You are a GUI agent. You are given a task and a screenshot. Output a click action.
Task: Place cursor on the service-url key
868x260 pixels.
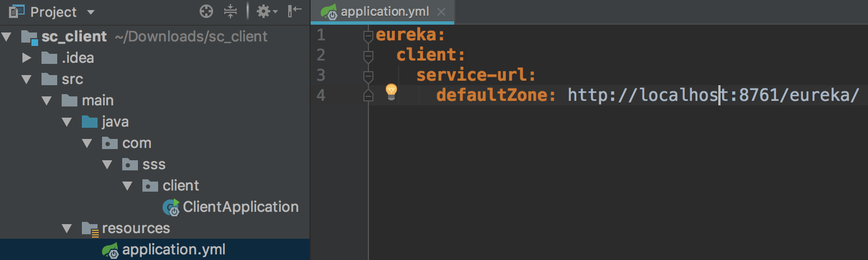(476, 75)
